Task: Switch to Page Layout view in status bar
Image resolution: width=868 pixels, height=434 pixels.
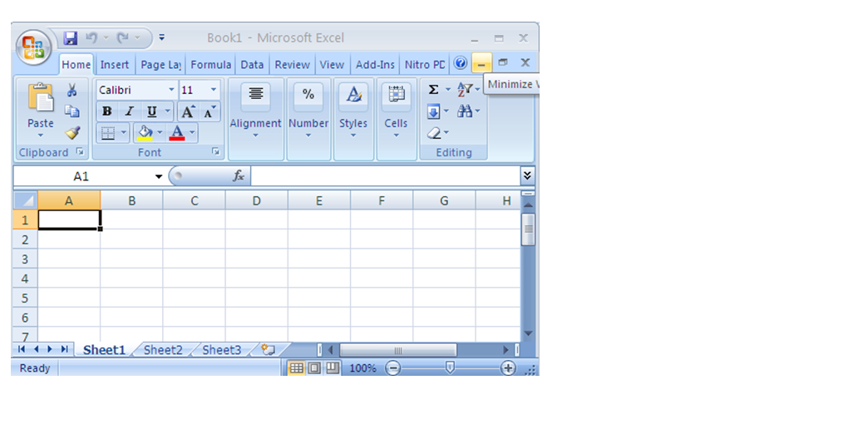Action: click(314, 367)
